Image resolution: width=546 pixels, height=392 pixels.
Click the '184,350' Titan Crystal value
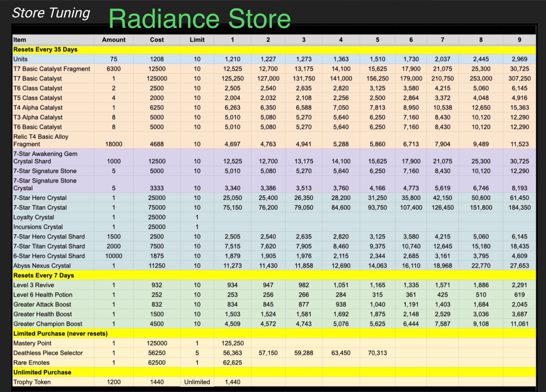(520, 208)
